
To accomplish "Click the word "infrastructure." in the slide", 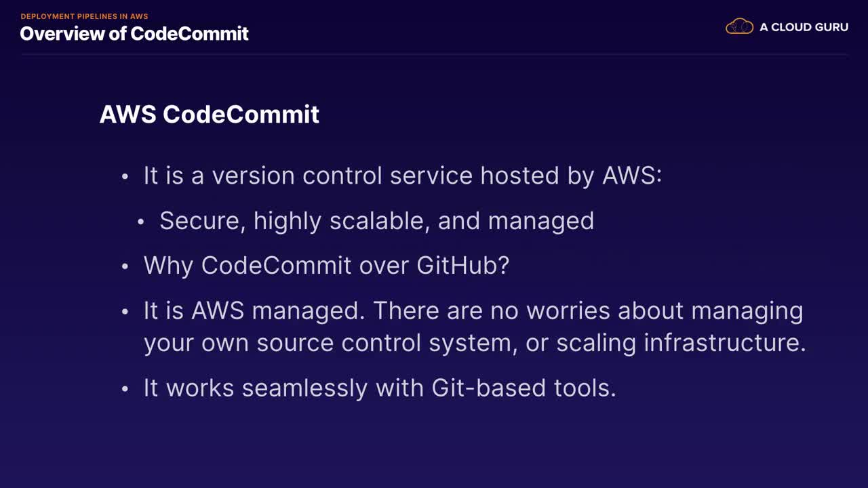I will coord(724,342).
